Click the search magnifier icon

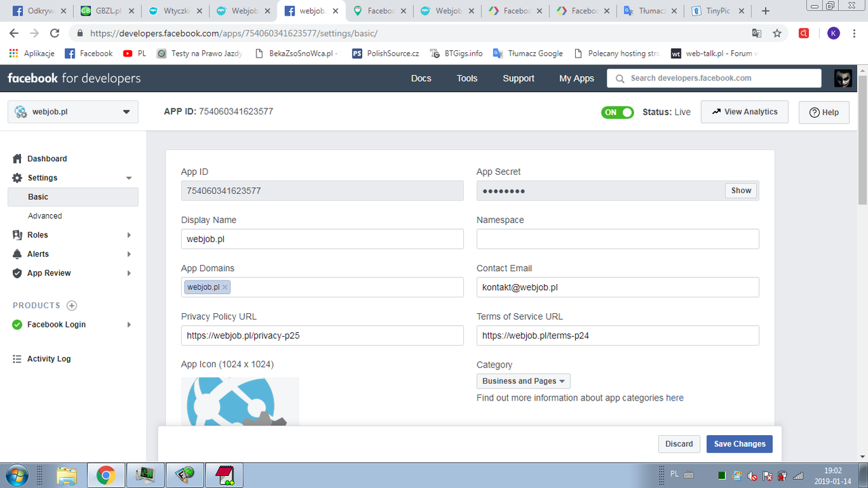tap(620, 79)
